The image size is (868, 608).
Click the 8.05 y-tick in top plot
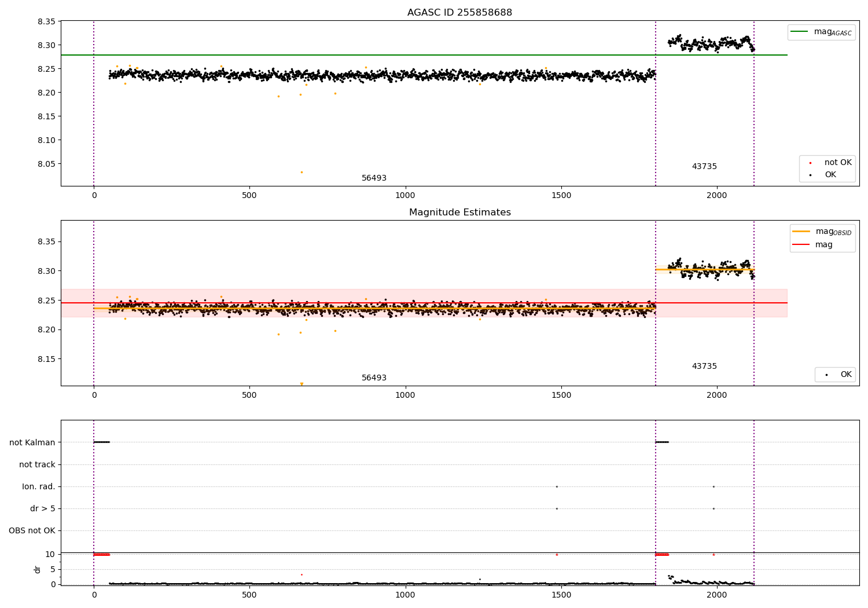[x=46, y=164]
